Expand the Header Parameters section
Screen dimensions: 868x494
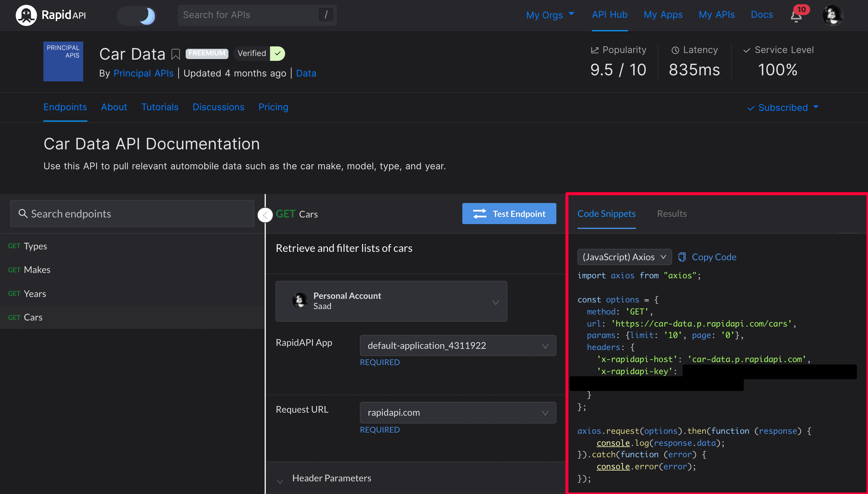point(331,478)
